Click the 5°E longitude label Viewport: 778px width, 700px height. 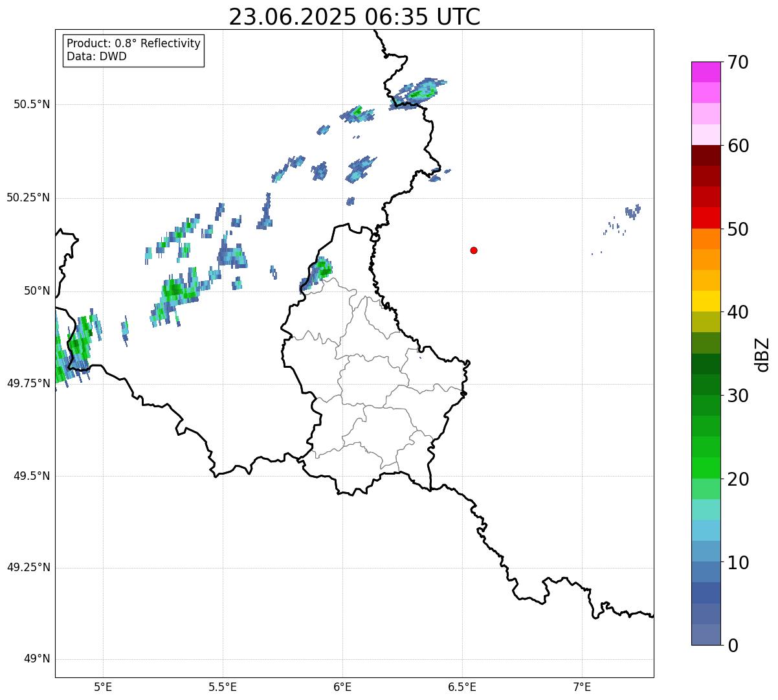pos(103,688)
